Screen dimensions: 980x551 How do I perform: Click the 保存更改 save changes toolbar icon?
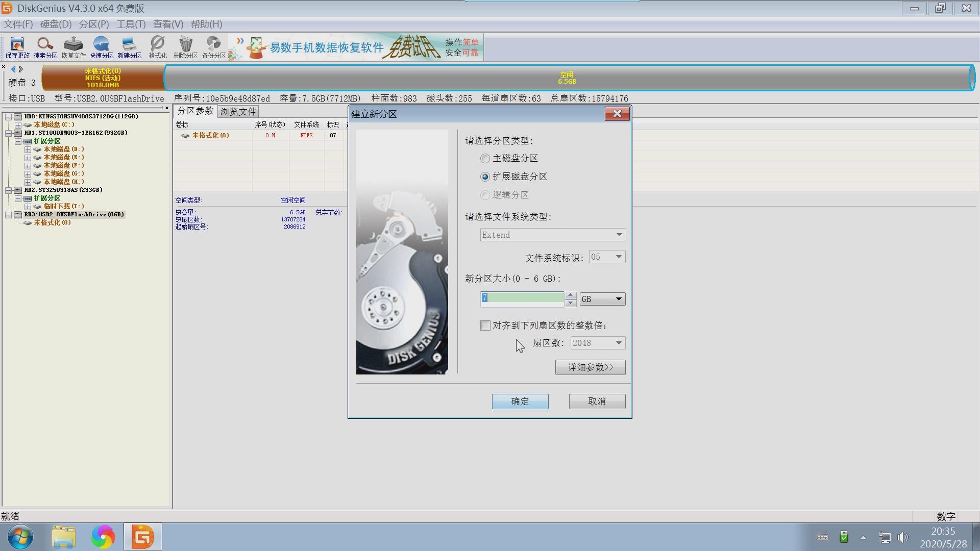point(17,47)
